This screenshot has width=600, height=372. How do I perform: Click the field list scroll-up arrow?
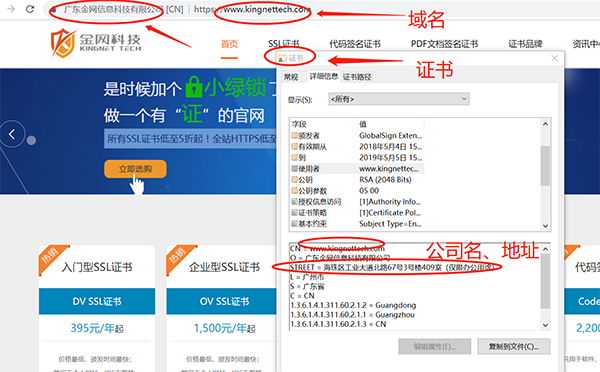(545, 124)
